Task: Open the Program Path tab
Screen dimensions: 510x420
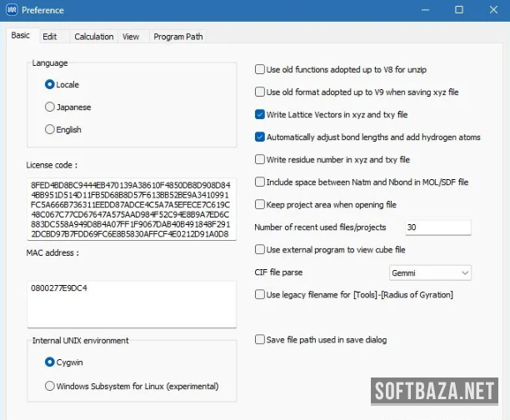Action: tap(178, 37)
